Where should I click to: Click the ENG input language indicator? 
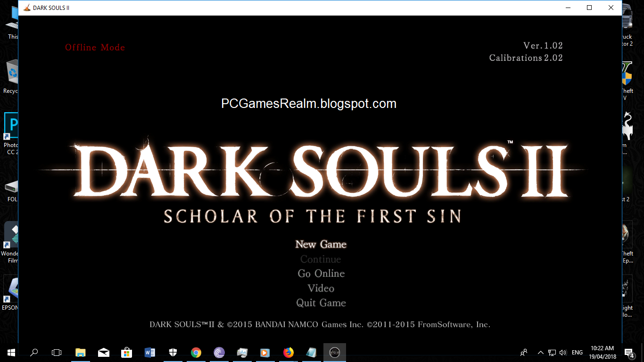click(x=577, y=353)
